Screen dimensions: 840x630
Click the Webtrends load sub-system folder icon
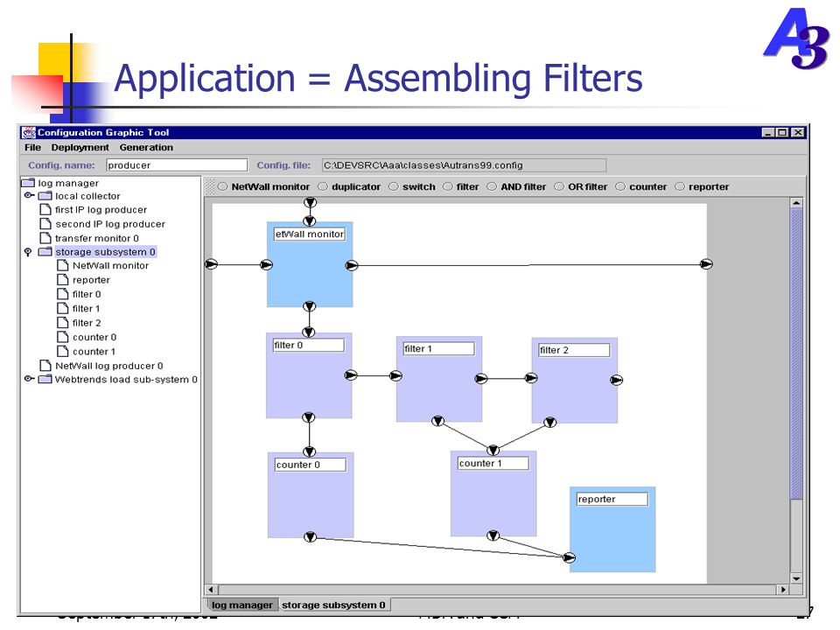(x=45, y=379)
